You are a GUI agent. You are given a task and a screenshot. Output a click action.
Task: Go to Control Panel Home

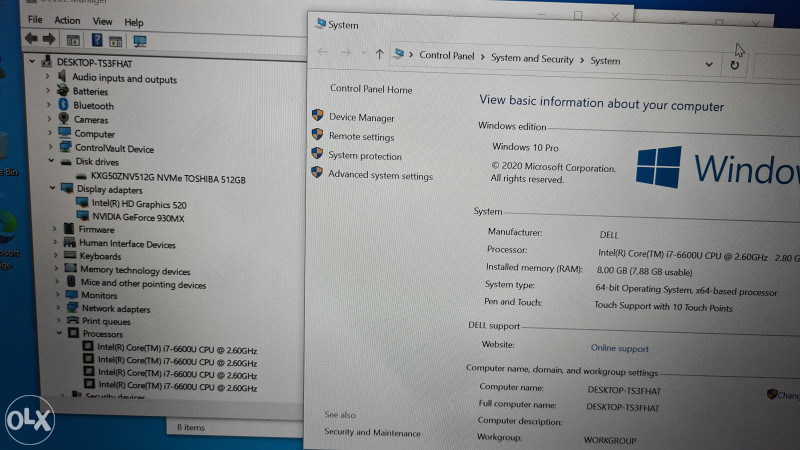371,89
